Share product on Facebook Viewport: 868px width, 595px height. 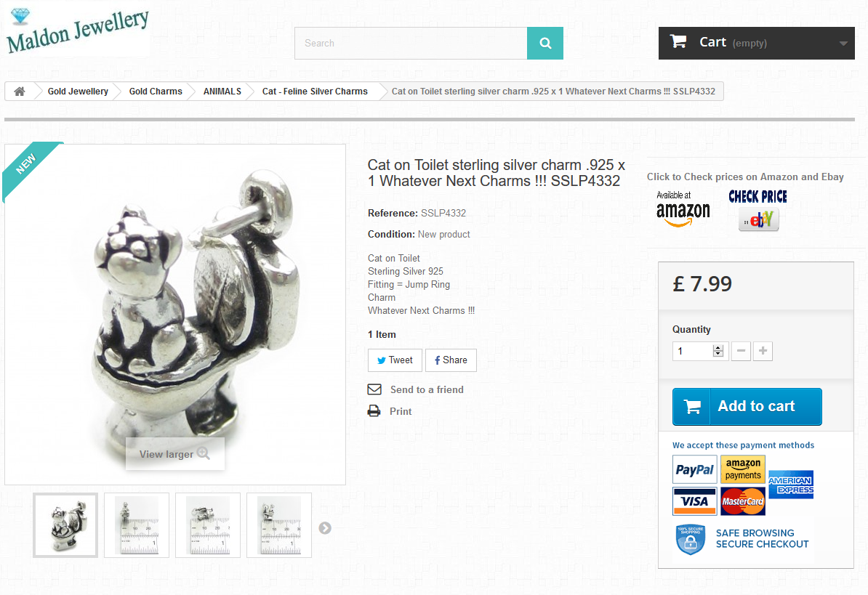451,360
